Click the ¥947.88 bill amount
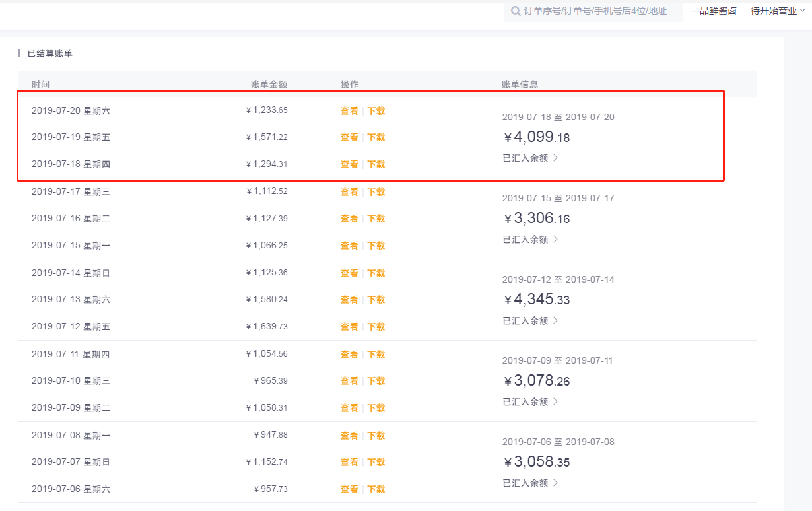The width and height of the screenshot is (812, 511). [x=271, y=436]
